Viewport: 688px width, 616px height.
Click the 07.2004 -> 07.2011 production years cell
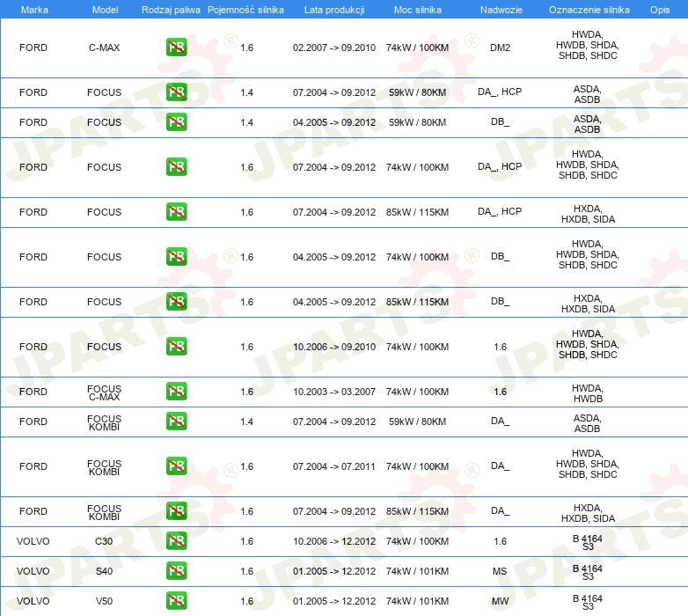click(334, 466)
